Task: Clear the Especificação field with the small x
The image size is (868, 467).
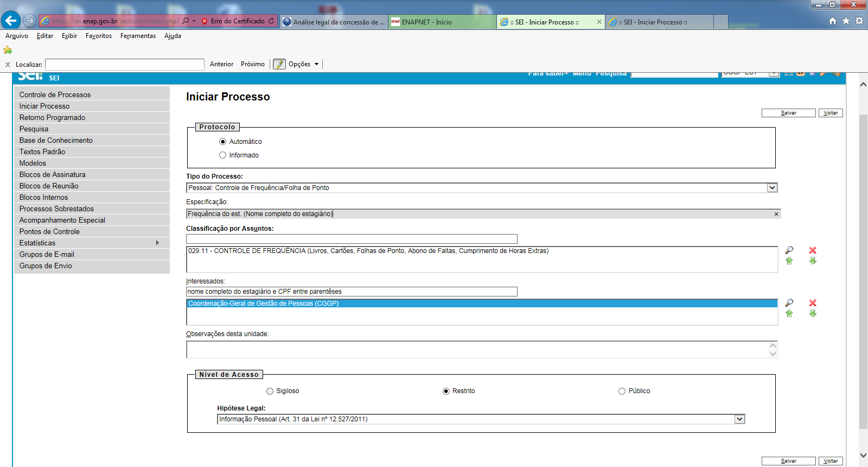Action: [x=776, y=214]
